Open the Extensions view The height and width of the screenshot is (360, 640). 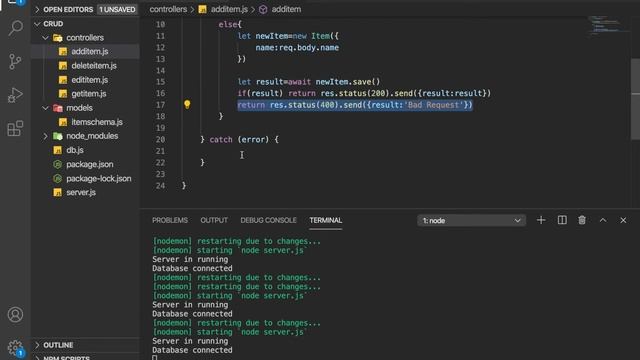15,128
